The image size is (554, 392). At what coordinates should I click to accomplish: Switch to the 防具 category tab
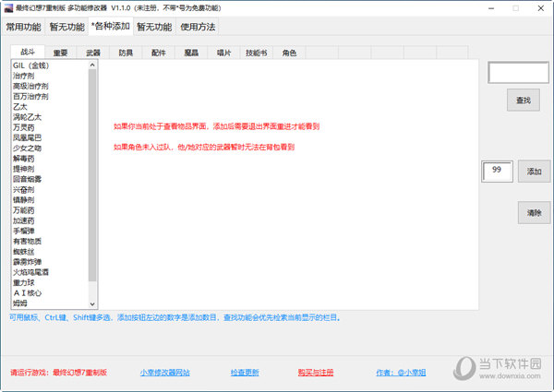click(126, 53)
